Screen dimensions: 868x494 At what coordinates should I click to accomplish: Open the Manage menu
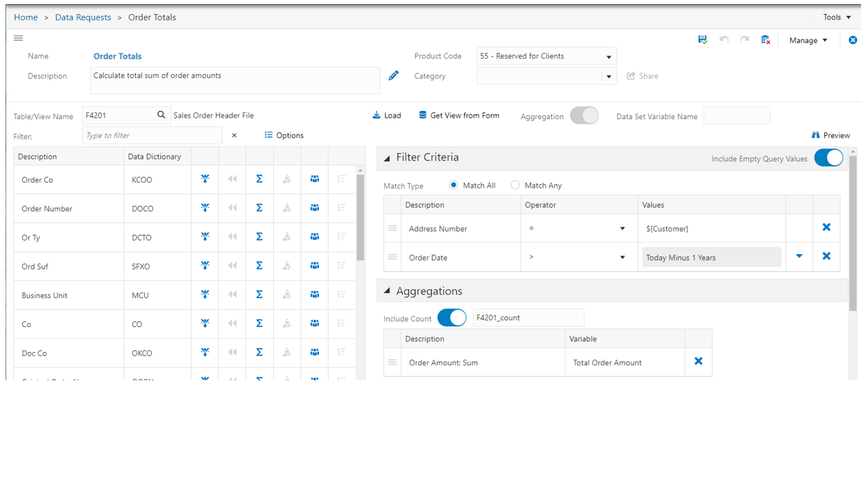coord(806,39)
